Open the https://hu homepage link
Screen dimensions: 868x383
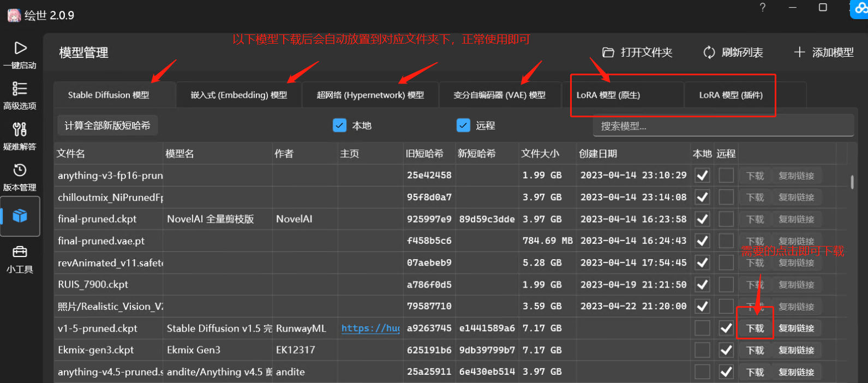[x=370, y=328]
